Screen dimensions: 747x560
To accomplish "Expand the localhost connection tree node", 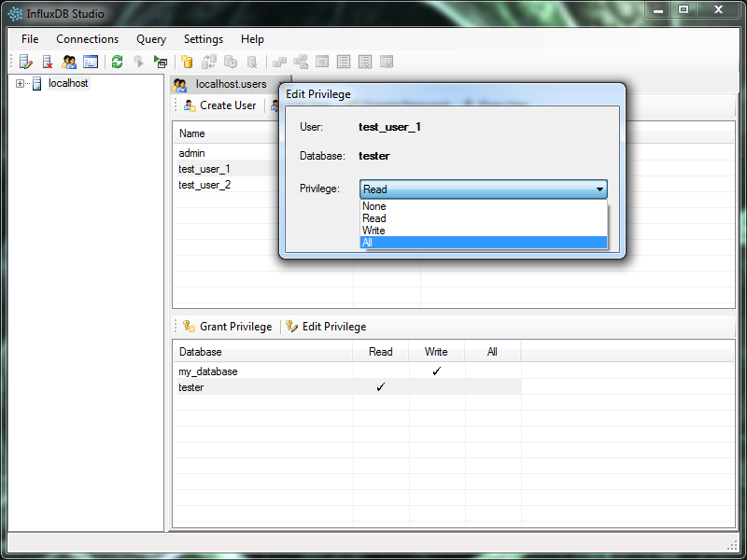I will 20,84.
